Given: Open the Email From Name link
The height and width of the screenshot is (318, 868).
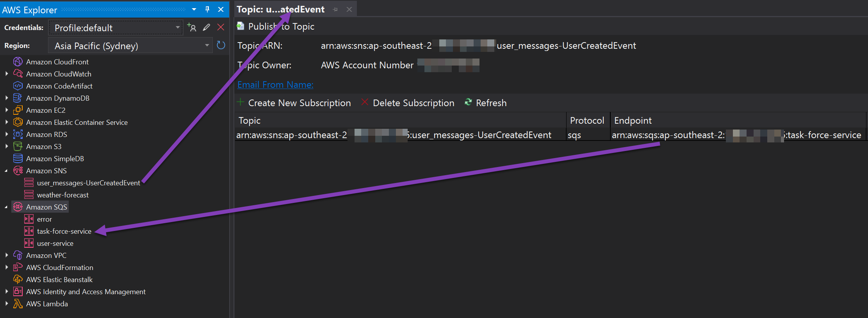Looking at the screenshot, I should click(x=275, y=85).
